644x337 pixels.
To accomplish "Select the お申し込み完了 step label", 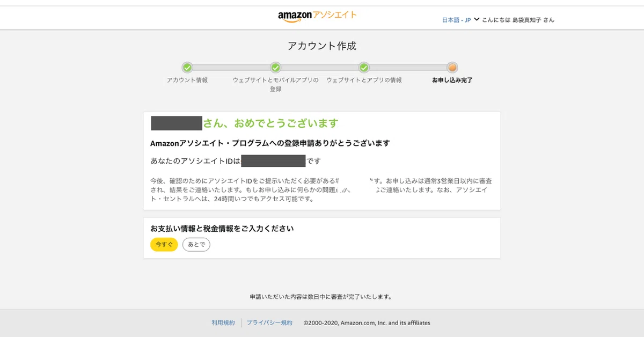I will click(452, 80).
